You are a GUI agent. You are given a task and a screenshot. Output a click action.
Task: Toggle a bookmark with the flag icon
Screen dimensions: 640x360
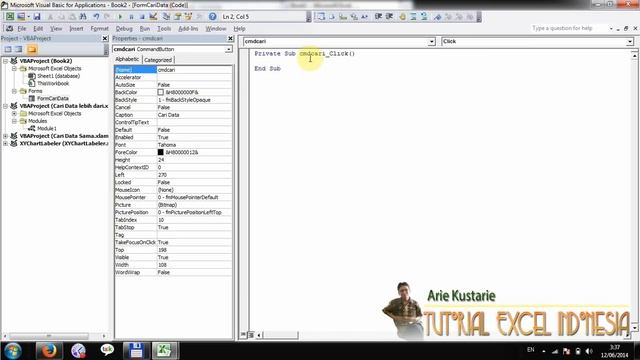click(438, 17)
